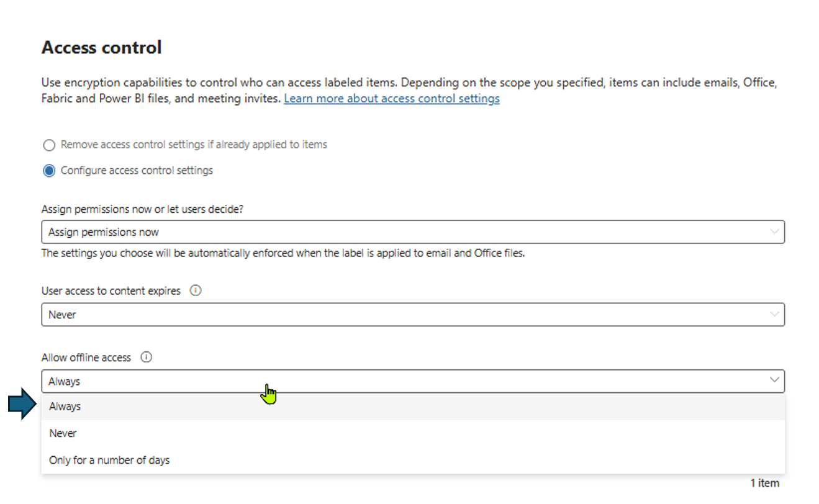
Task: Click the User access to content expires label
Action: pos(111,290)
